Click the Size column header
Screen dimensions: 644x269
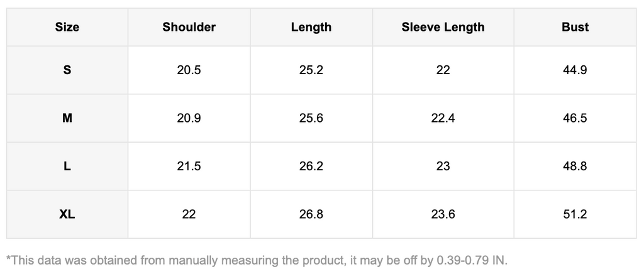click(x=67, y=27)
